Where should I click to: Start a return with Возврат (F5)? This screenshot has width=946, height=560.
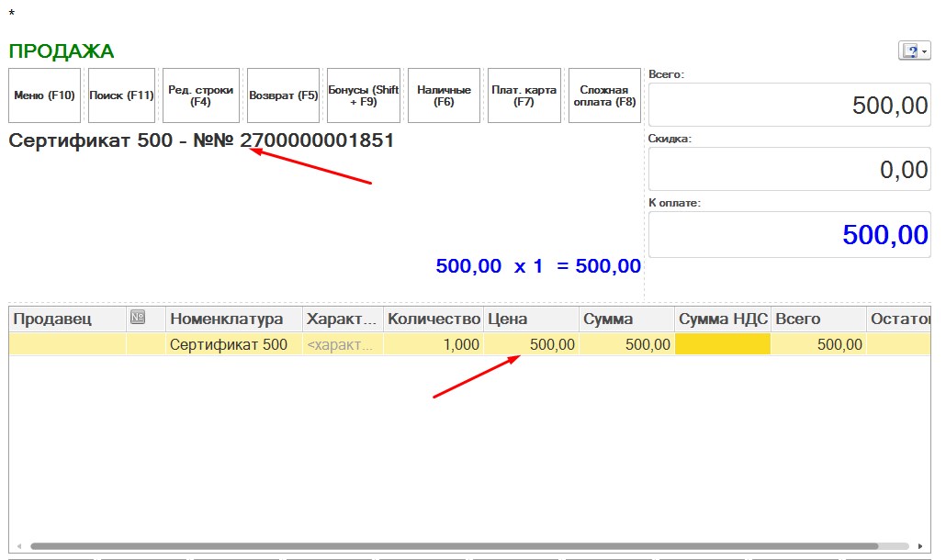[284, 95]
